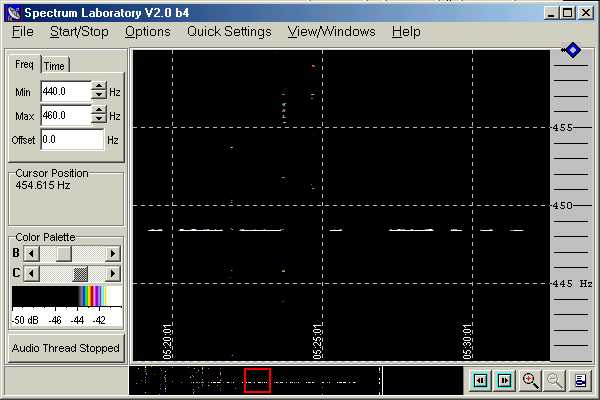The image size is (600, 400).
Task: Switch to the Freq tab
Action: point(24,64)
